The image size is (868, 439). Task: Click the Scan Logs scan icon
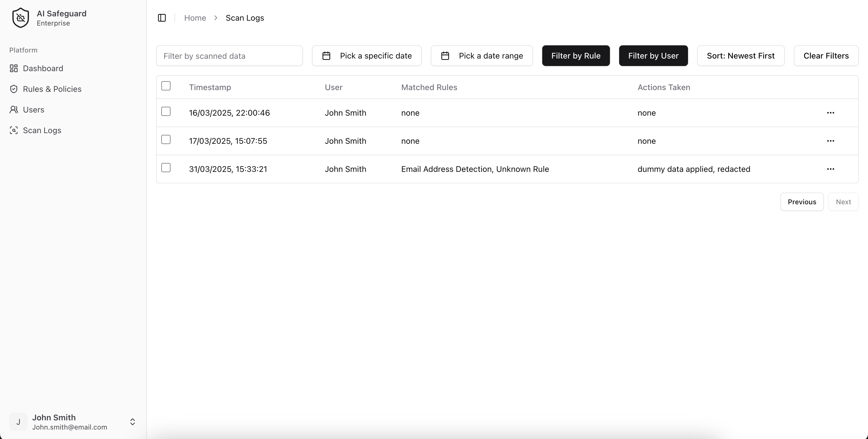coord(13,130)
